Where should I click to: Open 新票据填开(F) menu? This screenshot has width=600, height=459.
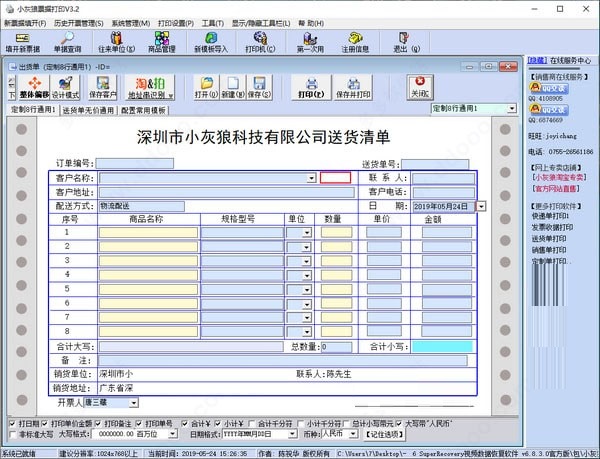(x=25, y=23)
